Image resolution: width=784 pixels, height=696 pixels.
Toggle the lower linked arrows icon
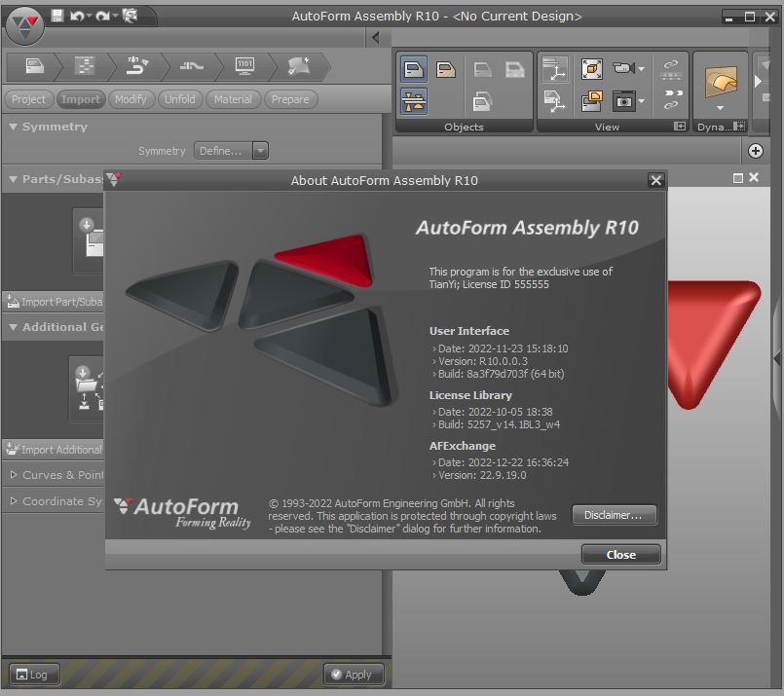click(673, 99)
